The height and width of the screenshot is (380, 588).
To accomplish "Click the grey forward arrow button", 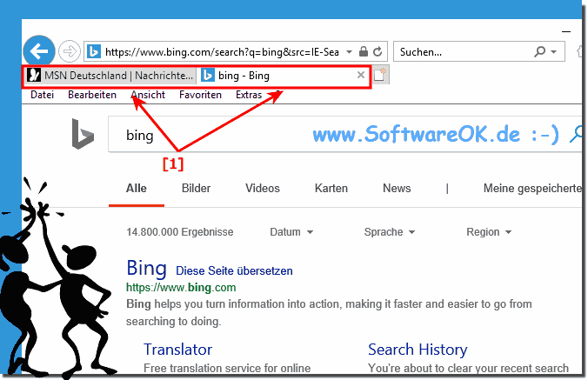I will point(70,51).
